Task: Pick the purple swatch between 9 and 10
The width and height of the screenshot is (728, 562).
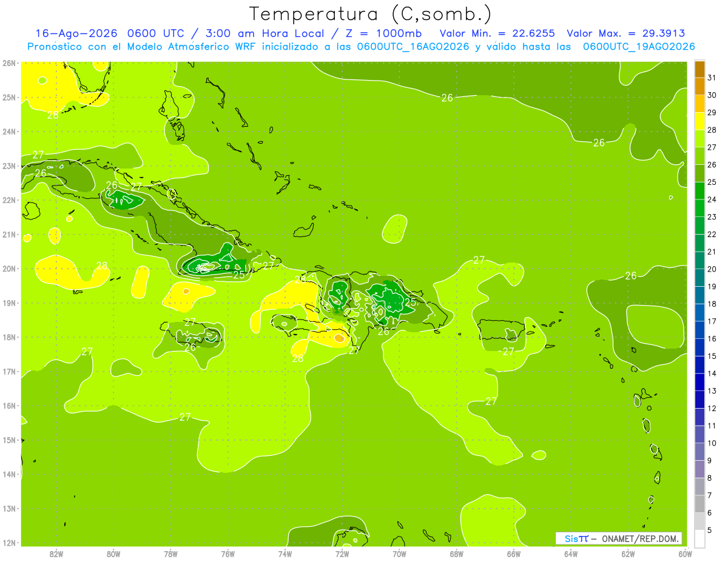Action: [x=699, y=451]
